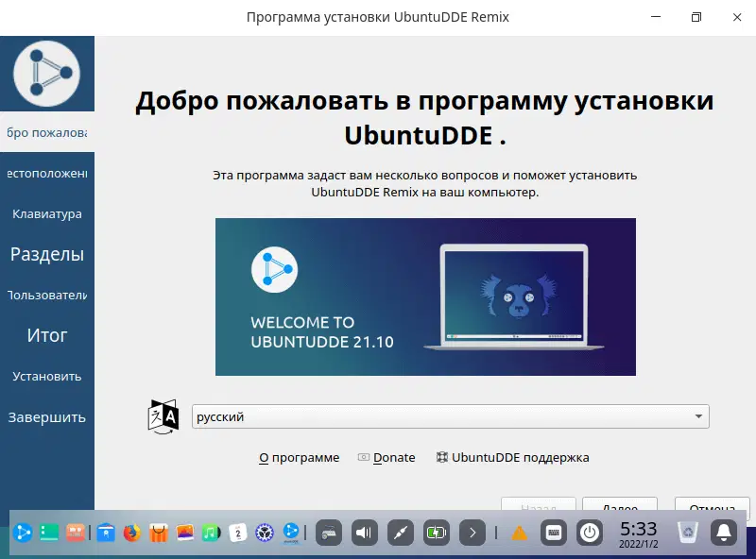Viewport: 756px width, 559px height.
Task: Click the power button in the dock
Action: [590, 533]
